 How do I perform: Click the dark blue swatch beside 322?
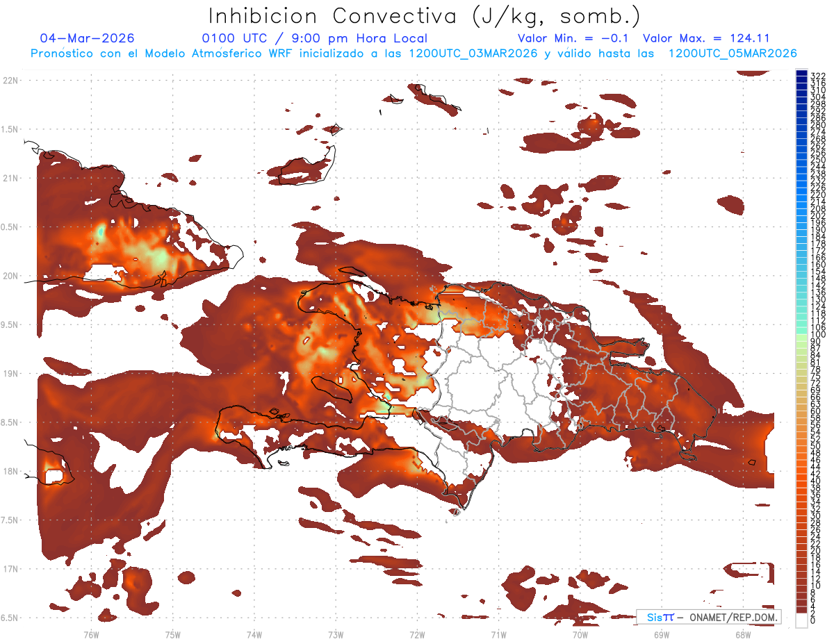tap(801, 73)
